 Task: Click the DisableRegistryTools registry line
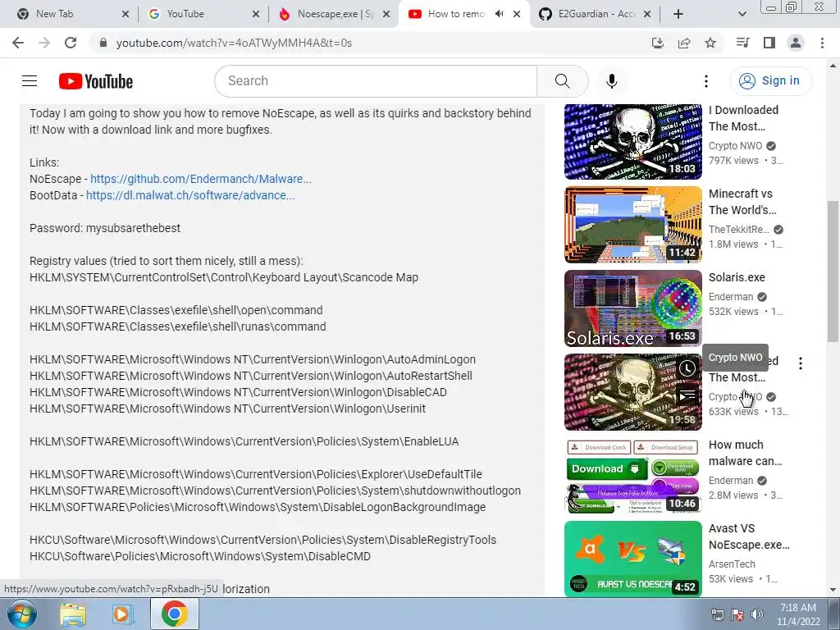(263, 540)
